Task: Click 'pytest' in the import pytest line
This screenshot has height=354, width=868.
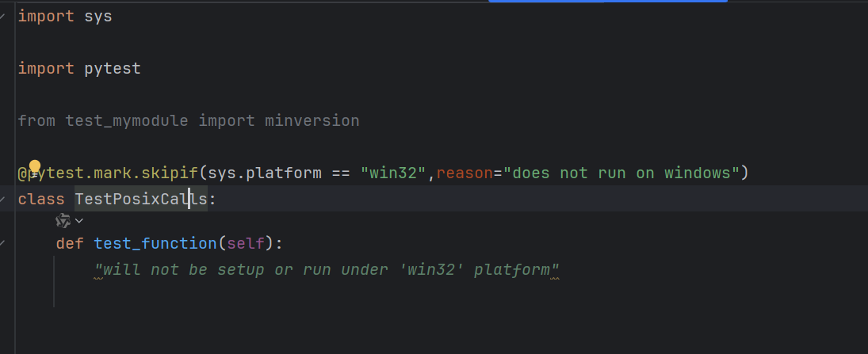Action: click(113, 69)
